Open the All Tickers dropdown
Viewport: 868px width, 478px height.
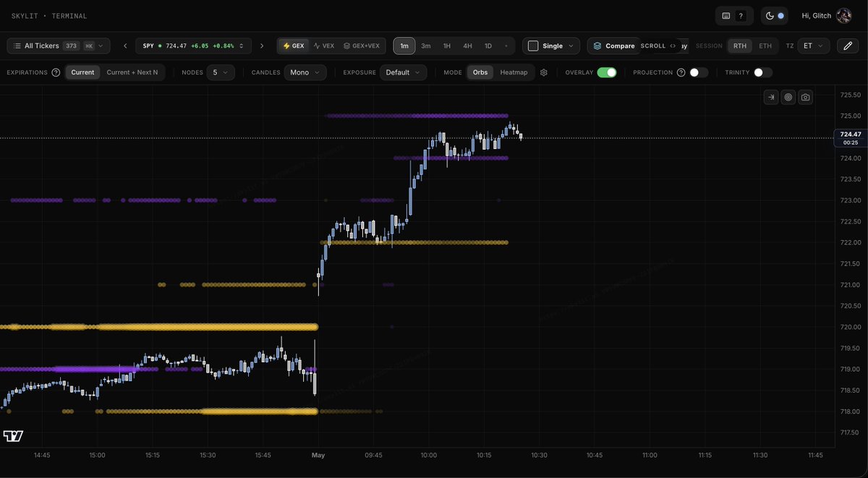(59, 46)
